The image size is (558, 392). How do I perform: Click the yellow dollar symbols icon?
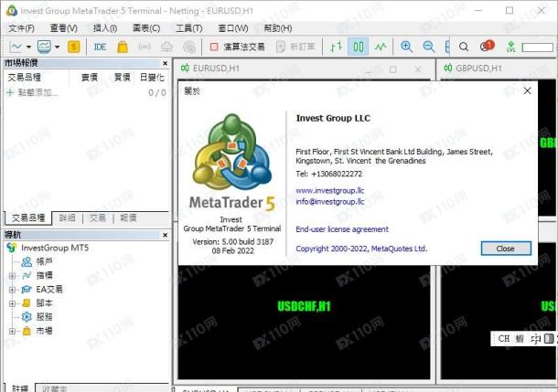(x=74, y=47)
